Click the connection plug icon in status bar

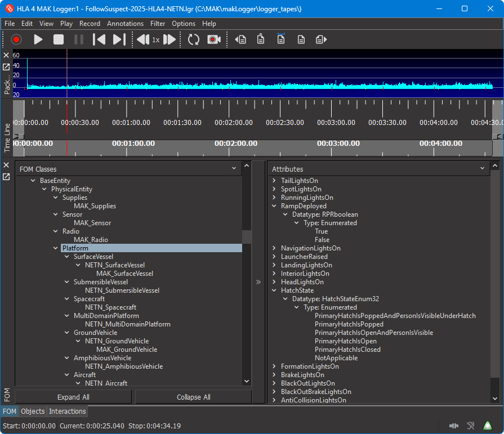click(x=454, y=426)
